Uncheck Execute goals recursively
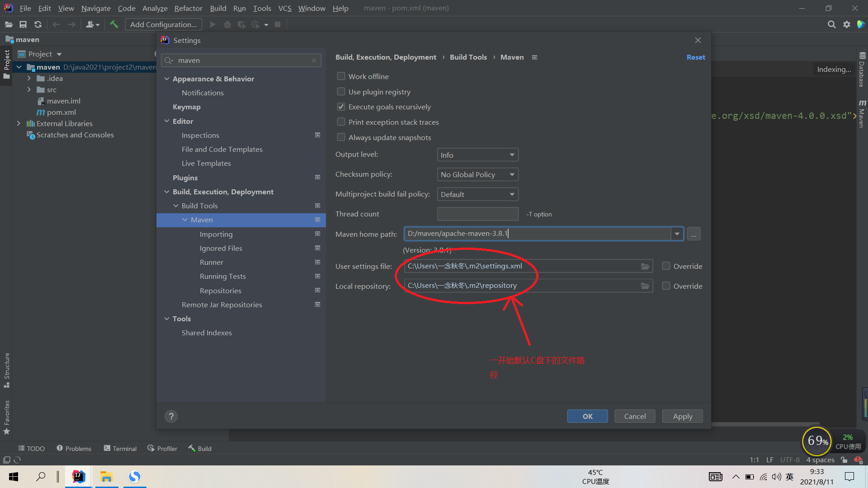This screenshot has width=868, height=488. pos(341,107)
